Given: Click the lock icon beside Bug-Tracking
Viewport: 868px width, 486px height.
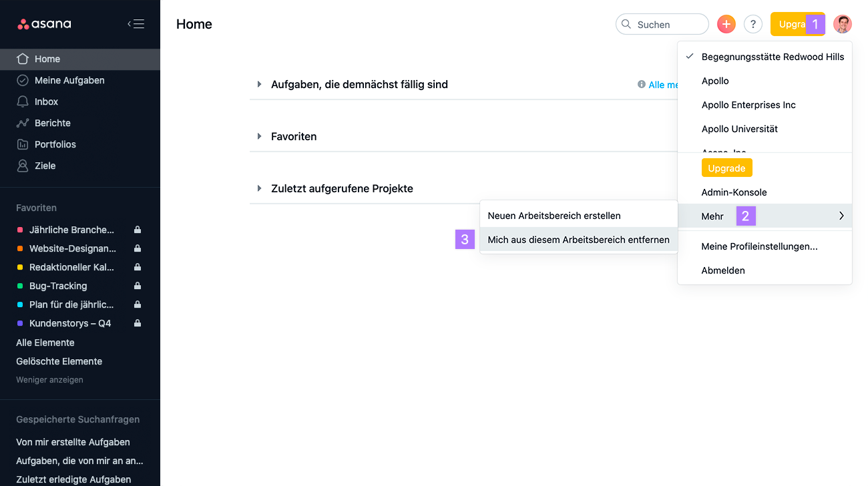Looking at the screenshot, I should (138, 286).
